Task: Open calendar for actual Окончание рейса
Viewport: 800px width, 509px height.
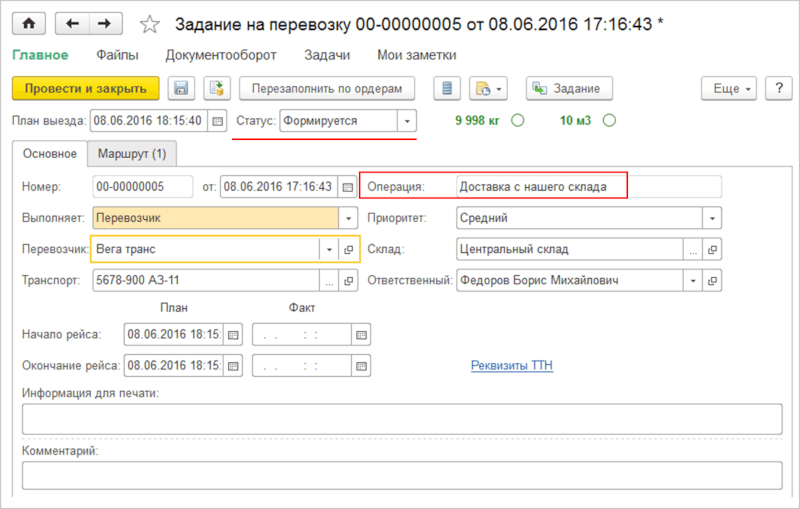Action: point(361,366)
